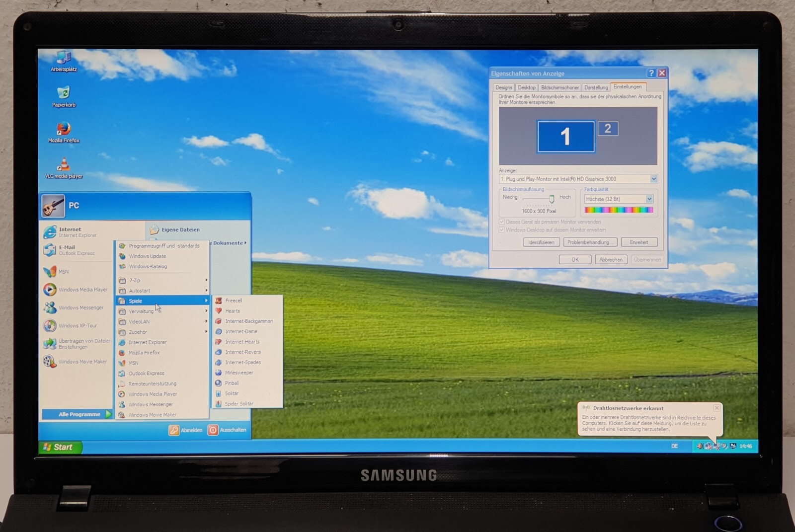Launch Internet-Backgammon game
The image size is (795, 532).
(x=247, y=321)
